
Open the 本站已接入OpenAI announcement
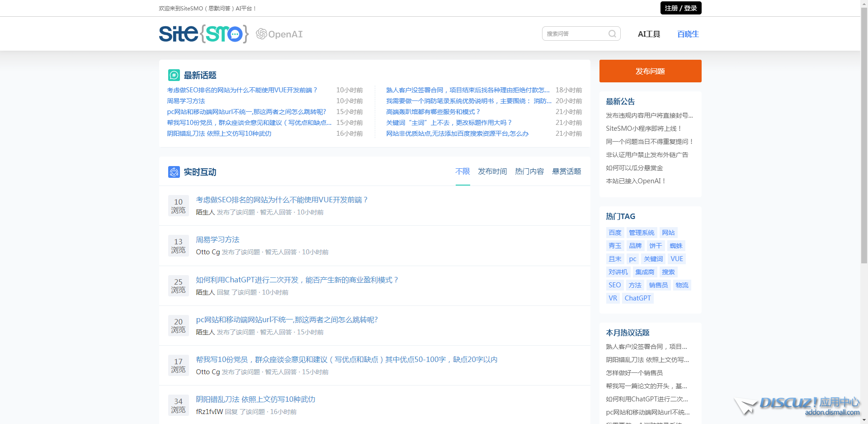coord(635,180)
